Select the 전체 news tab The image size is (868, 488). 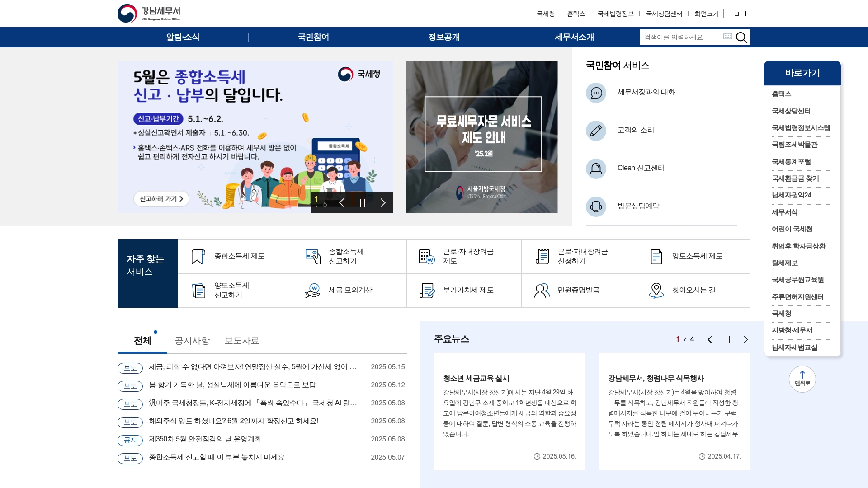pyautogui.click(x=142, y=340)
